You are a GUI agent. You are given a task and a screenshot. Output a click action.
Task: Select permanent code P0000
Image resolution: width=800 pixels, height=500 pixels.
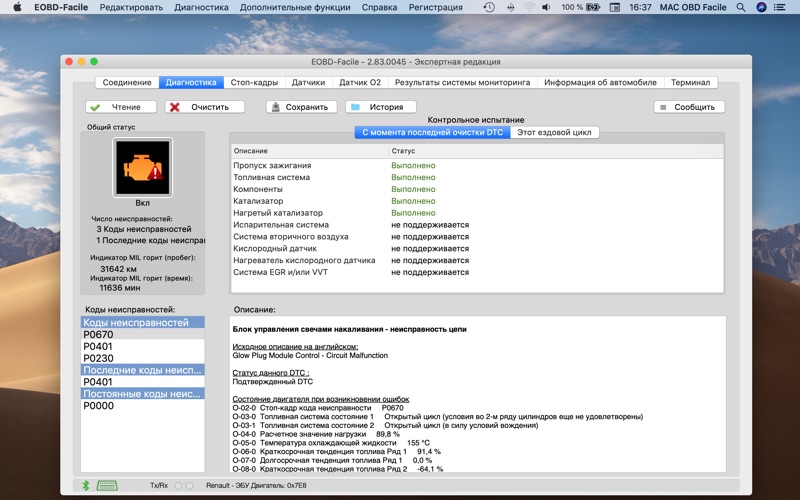click(x=142, y=406)
